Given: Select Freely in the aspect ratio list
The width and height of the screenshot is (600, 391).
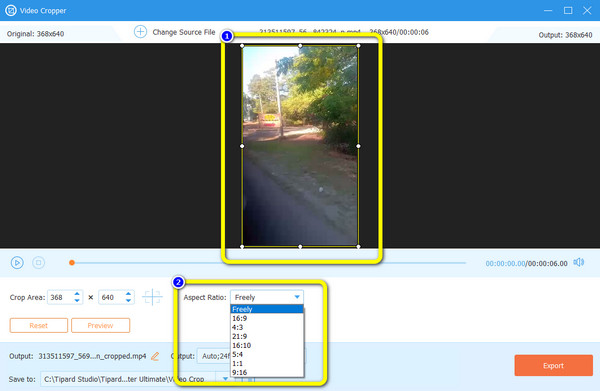Looking at the screenshot, I should pos(267,309).
